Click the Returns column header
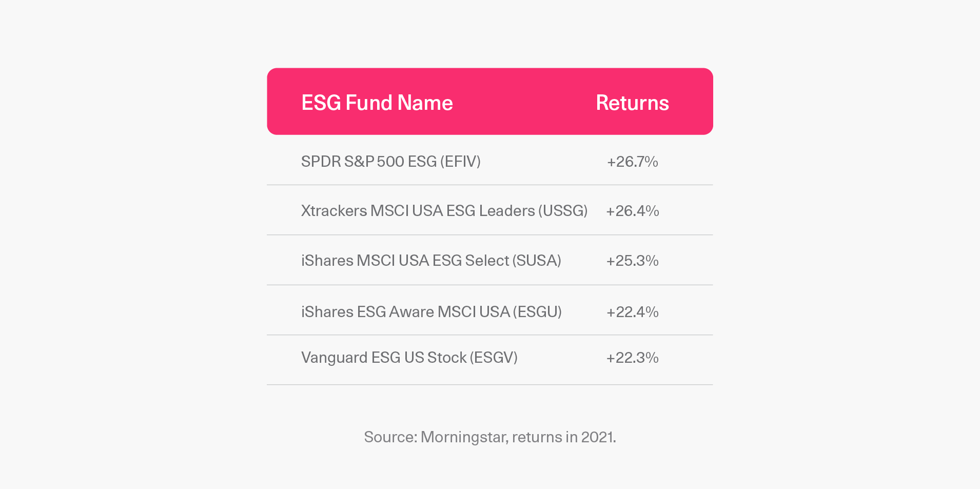The width and height of the screenshot is (980, 489). (x=632, y=103)
